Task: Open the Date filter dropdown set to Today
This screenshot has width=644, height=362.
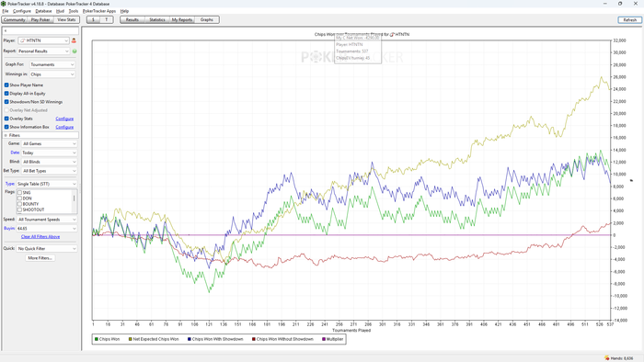Action: 49,153
